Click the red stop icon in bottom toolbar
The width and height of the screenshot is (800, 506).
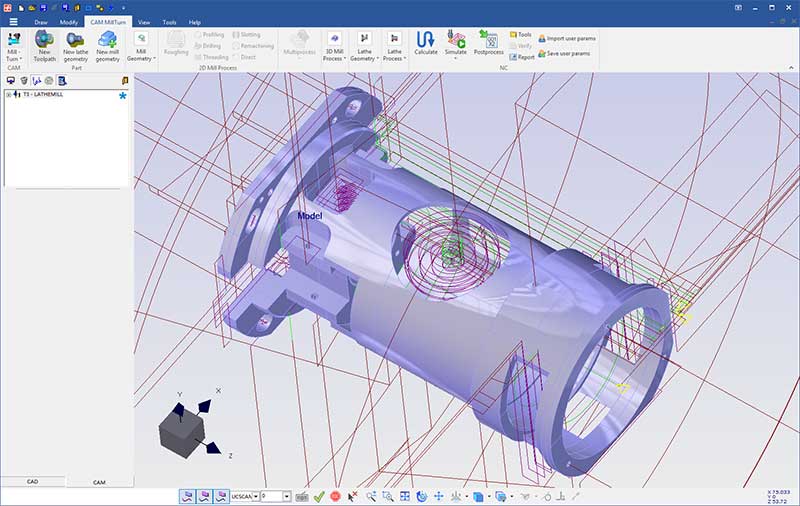coord(335,496)
